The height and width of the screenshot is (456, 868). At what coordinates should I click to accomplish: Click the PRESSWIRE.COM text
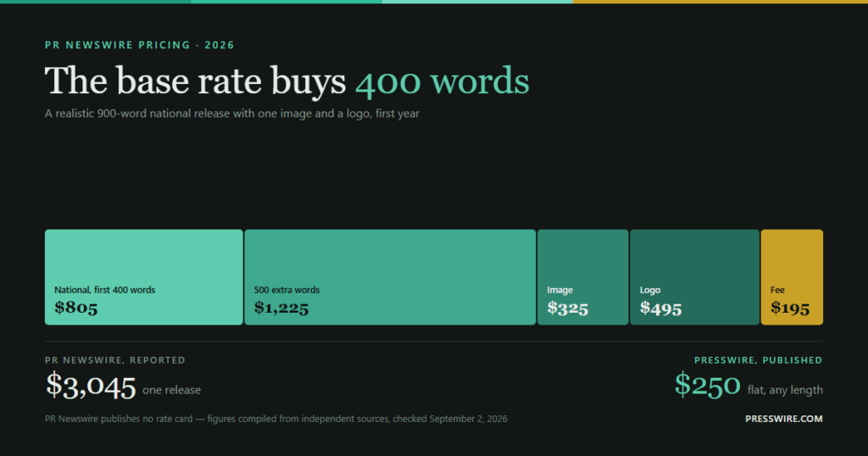(784, 419)
